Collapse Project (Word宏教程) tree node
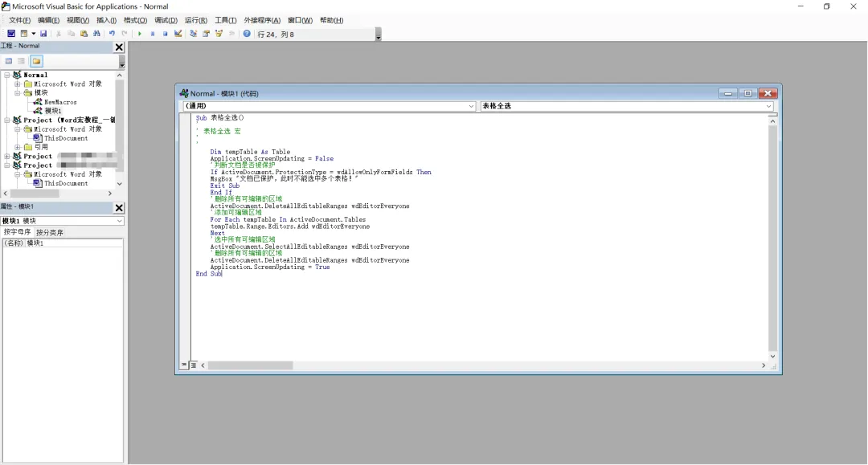This screenshot has height=465, width=868. point(7,120)
